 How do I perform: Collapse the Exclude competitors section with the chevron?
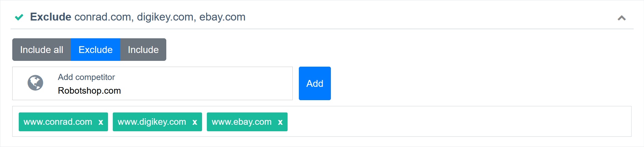click(622, 18)
